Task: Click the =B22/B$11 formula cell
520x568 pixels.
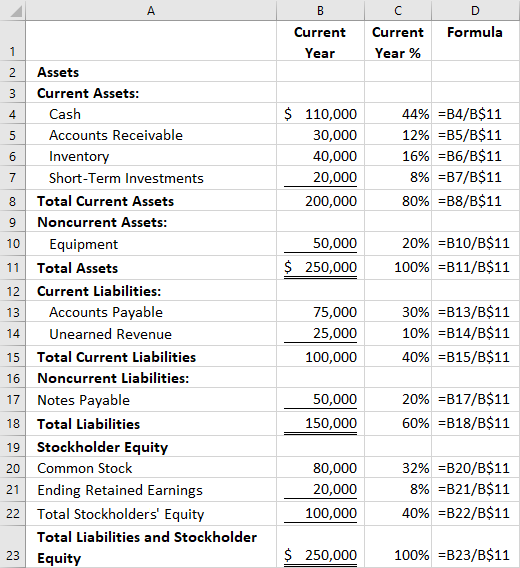Action: [476, 514]
